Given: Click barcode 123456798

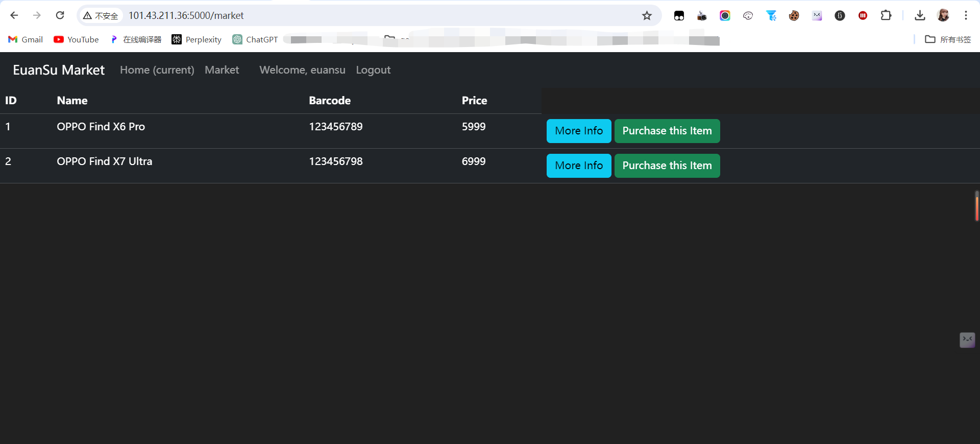Looking at the screenshot, I should [x=336, y=161].
